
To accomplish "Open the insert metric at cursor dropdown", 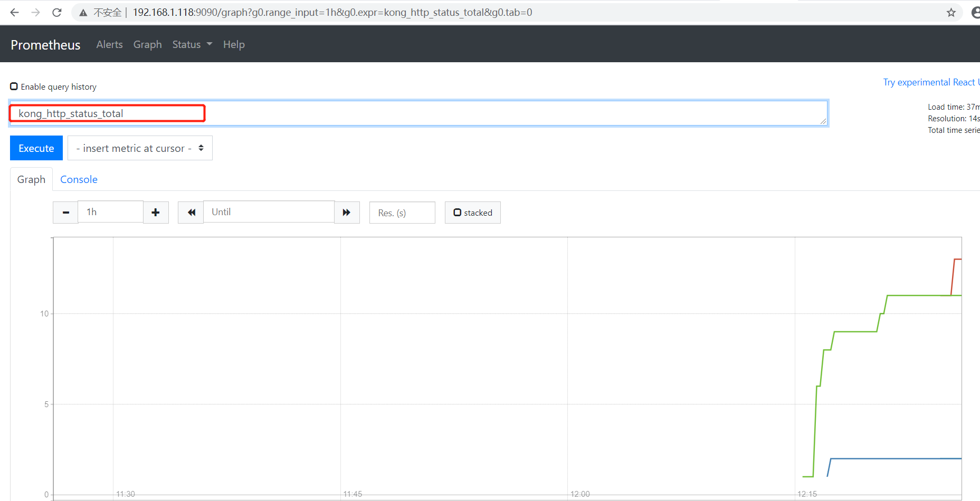I will pyautogui.click(x=139, y=148).
